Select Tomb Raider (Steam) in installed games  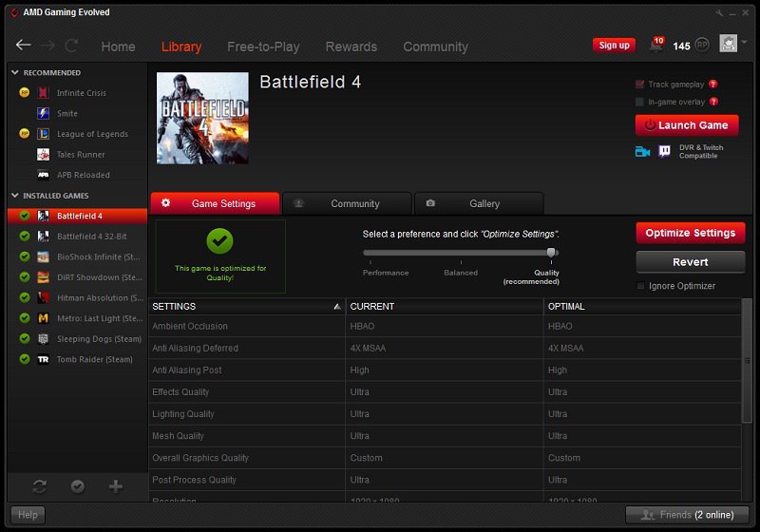(x=94, y=359)
